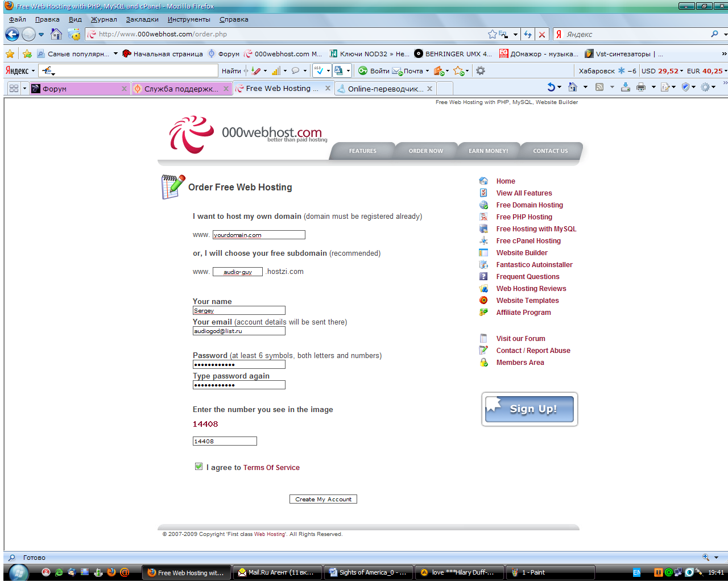Click the Yandex bar settings gear icon
Image resolution: width=728 pixels, height=582 pixels.
481,71
